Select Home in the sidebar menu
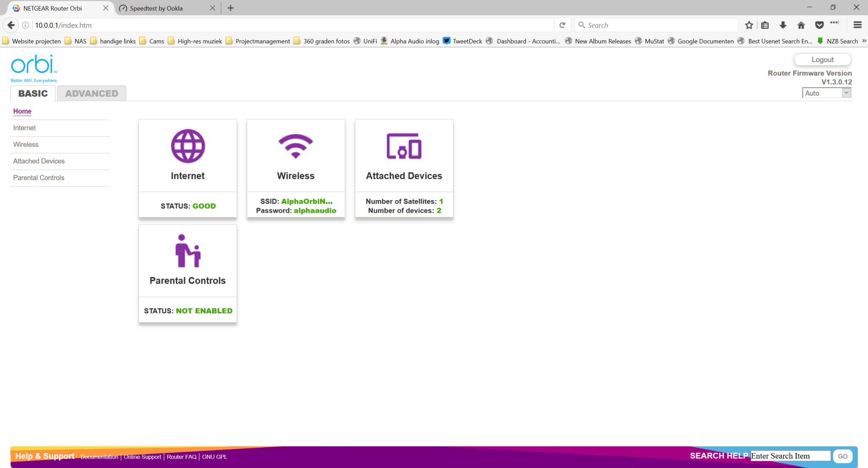This screenshot has height=468, width=868. pos(22,111)
